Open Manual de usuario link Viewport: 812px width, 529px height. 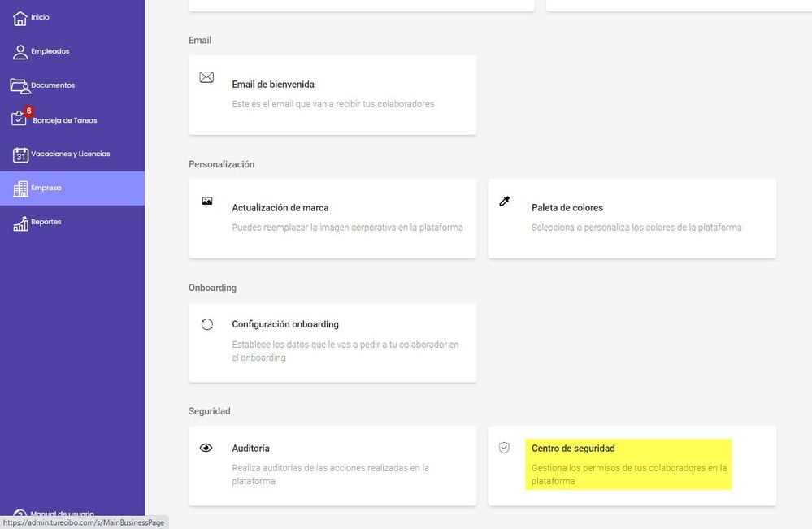(x=62, y=514)
